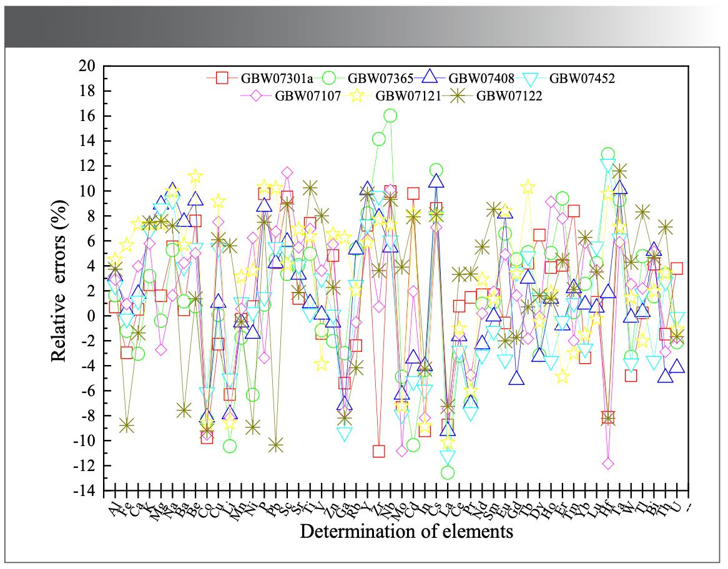Click the red square data point near -11% above Zr
The image size is (728, 569).
pos(378,451)
